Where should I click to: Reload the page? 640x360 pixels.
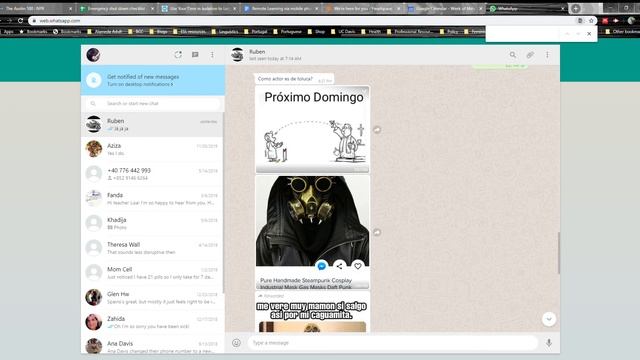(x=20, y=20)
